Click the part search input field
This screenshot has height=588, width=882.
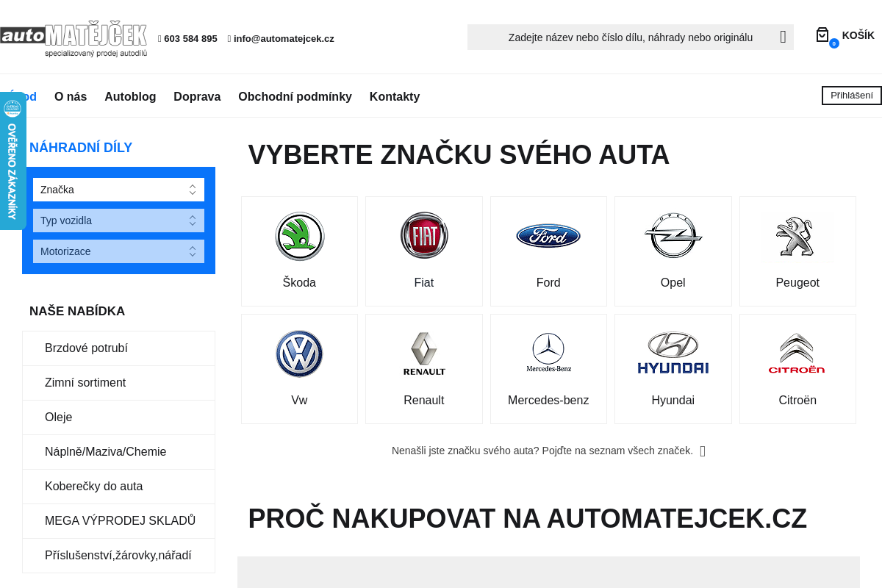coord(628,37)
